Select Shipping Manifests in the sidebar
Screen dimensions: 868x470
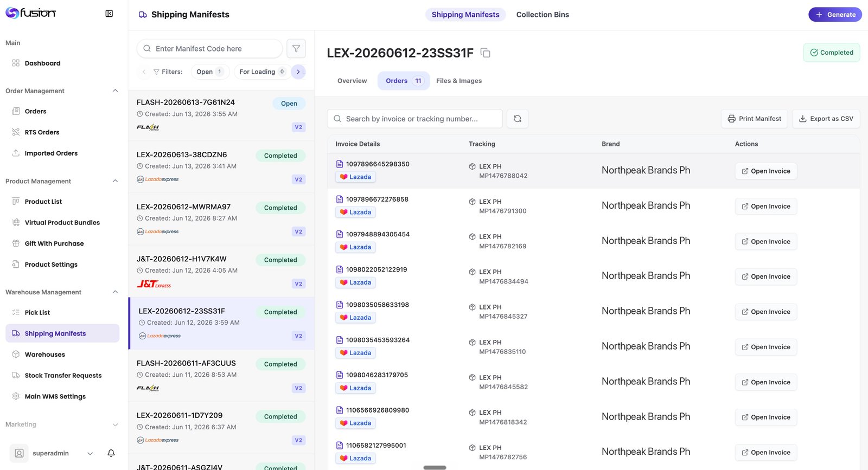(62, 333)
